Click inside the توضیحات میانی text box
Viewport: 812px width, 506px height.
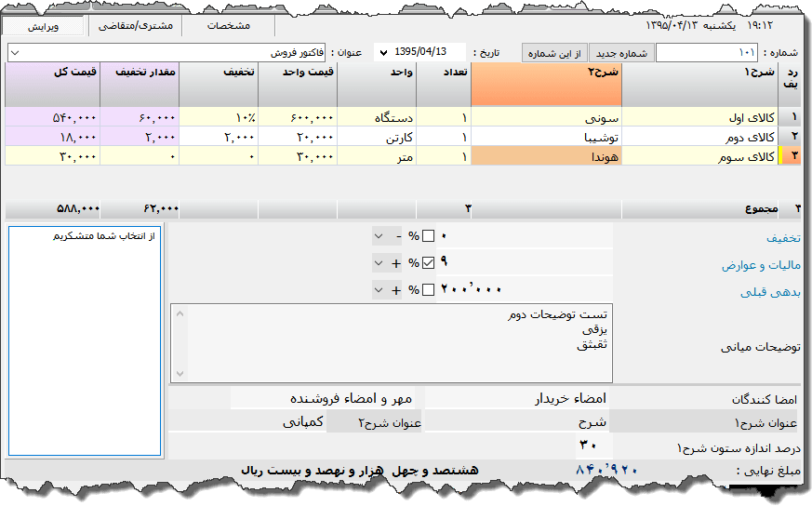[x=391, y=342]
